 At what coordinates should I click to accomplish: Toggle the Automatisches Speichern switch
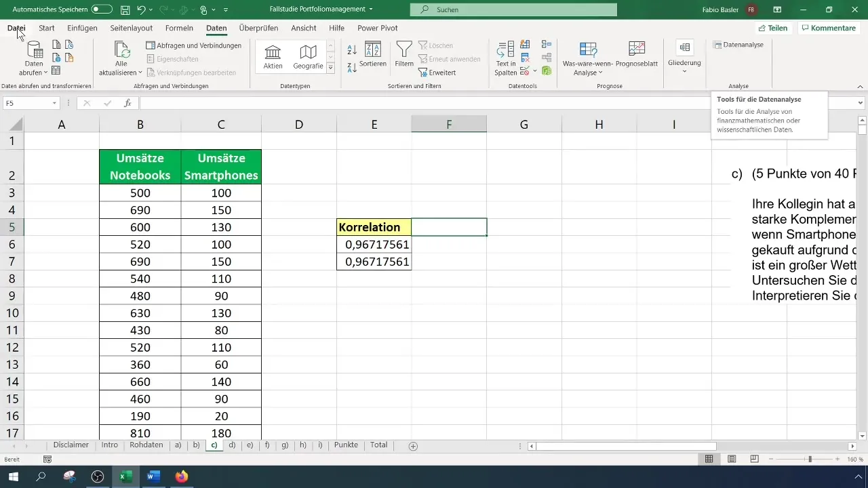tap(102, 9)
